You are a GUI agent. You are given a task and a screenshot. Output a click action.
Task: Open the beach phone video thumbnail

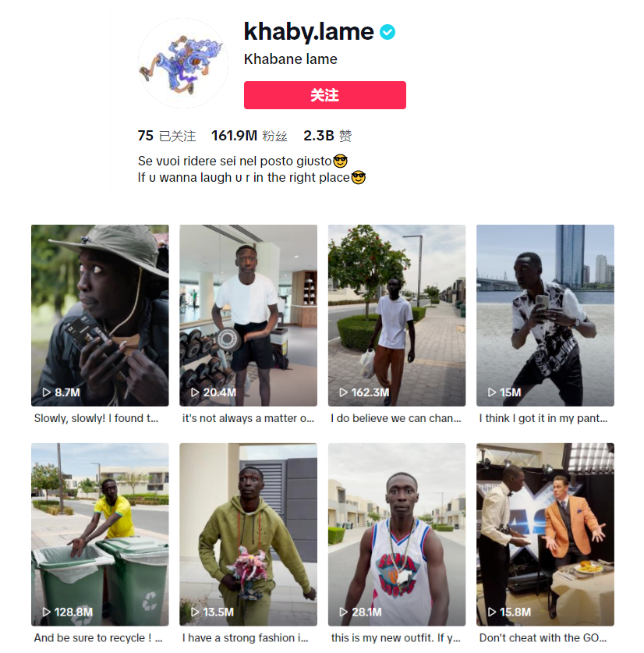coord(545,315)
